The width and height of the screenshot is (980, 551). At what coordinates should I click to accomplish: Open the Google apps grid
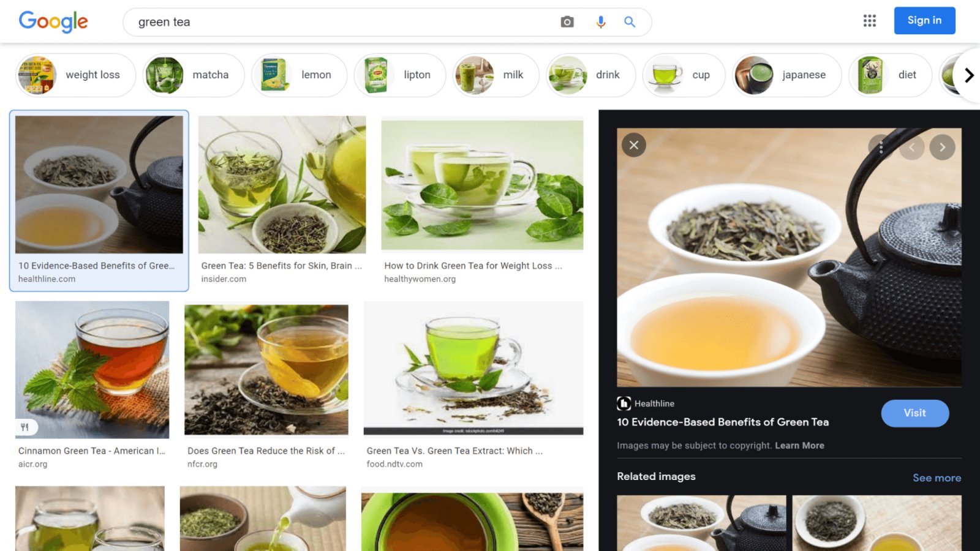tap(870, 21)
